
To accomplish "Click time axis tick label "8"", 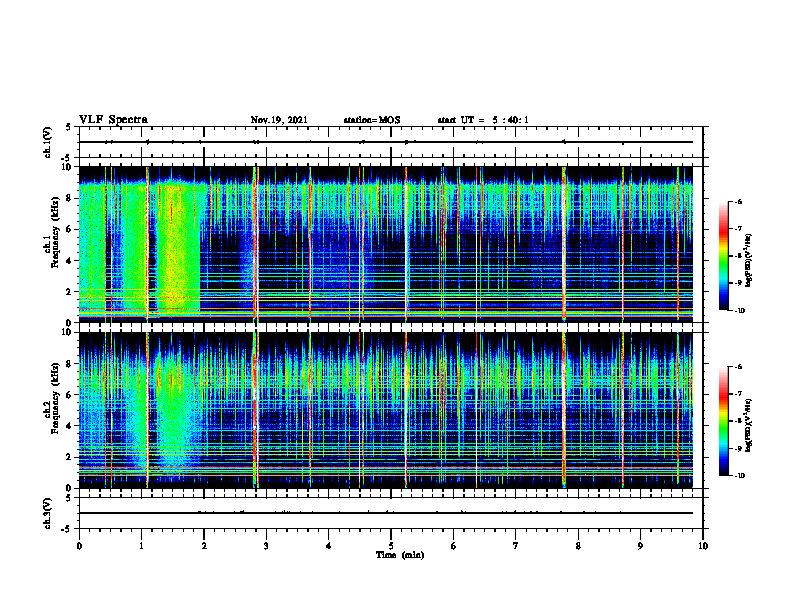I will point(578,546).
